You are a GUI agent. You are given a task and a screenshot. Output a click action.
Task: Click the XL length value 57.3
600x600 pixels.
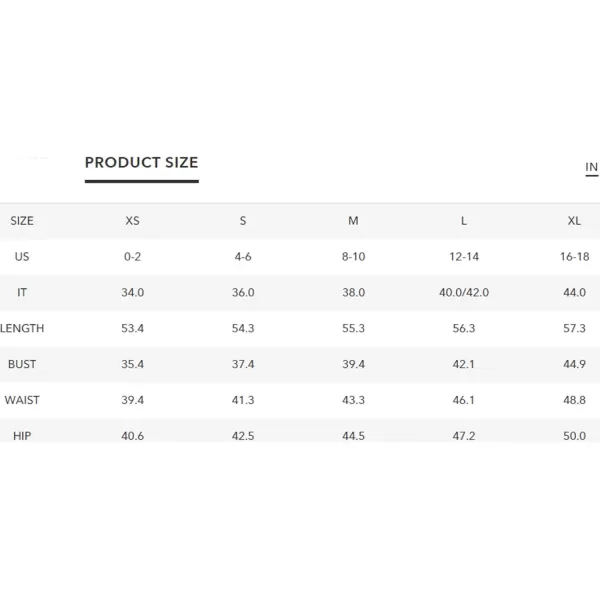point(574,328)
